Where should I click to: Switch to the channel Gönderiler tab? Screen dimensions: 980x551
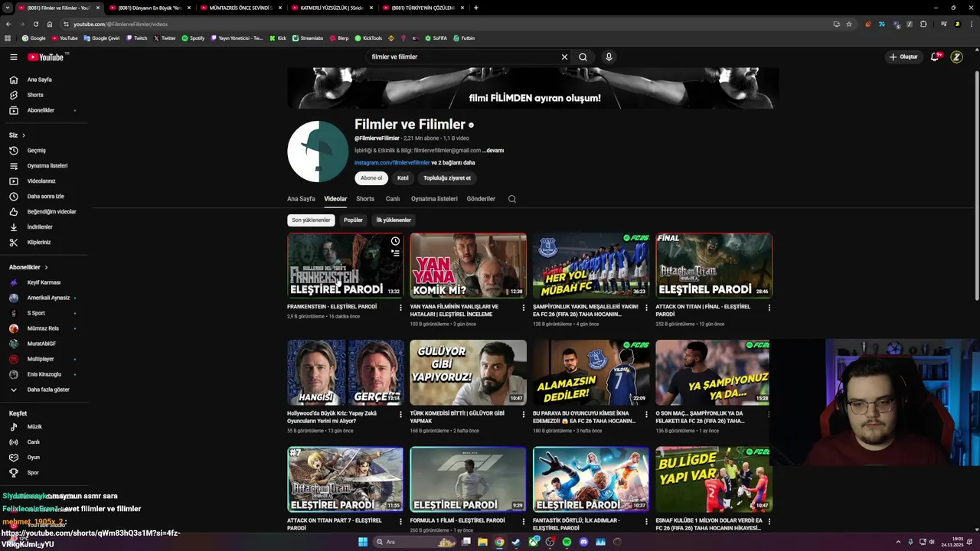(x=481, y=199)
